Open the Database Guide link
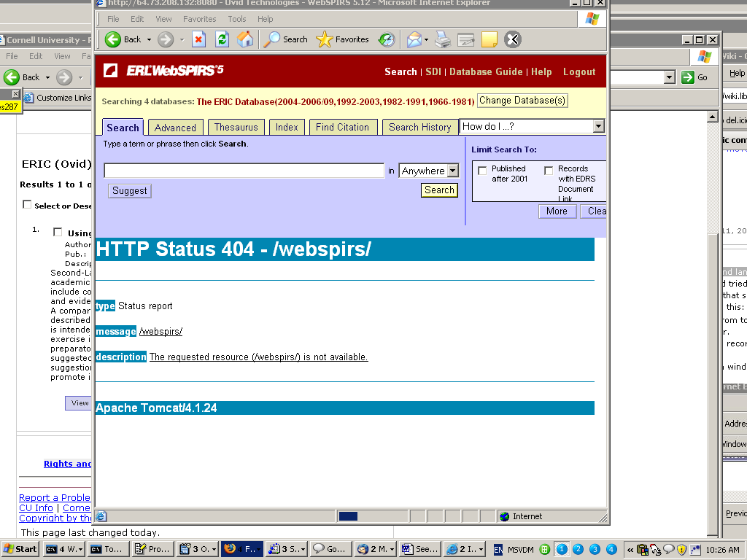The image size is (747, 560). coord(486,72)
